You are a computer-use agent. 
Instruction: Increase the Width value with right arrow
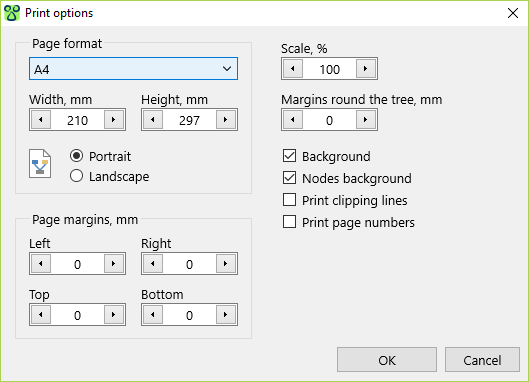click(x=113, y=119)
